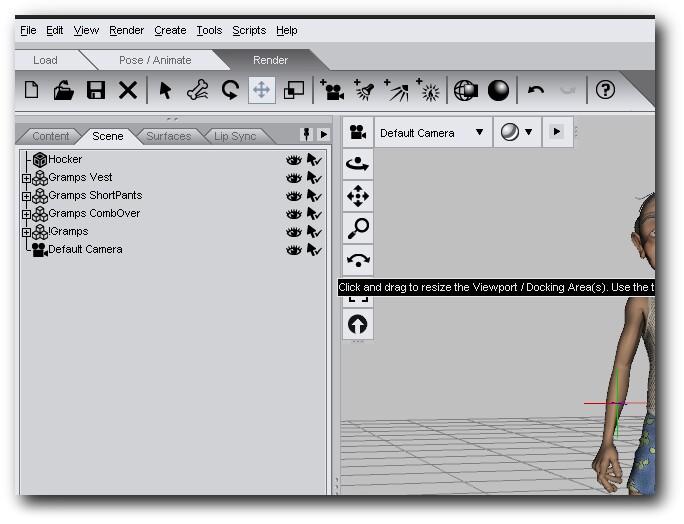Activate the magnifier zoom control

[x=358, y=228]
